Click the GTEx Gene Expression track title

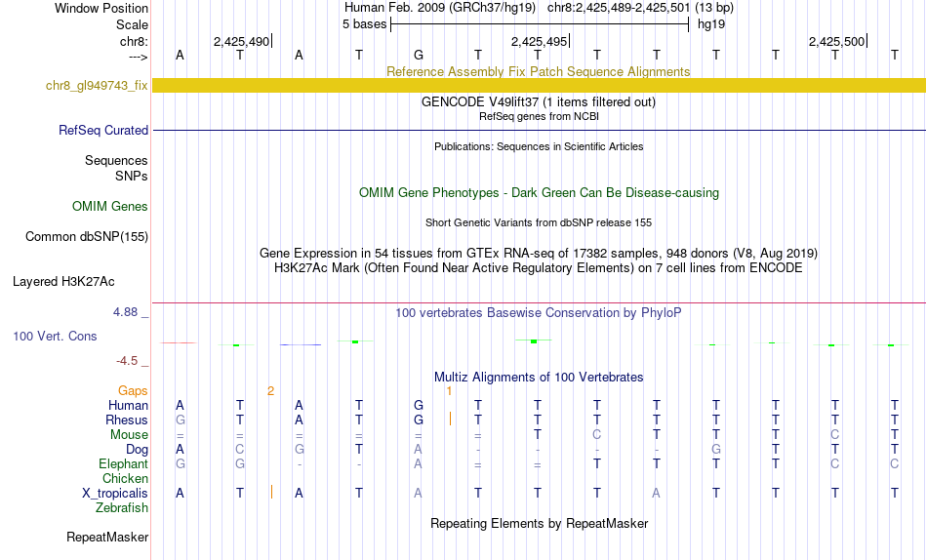pos(539,253)
